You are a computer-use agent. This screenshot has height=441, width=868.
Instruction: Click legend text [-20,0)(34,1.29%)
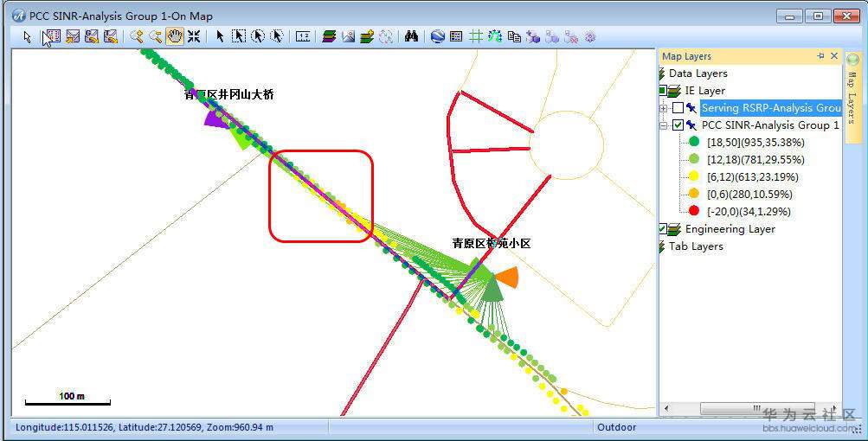click(x=749, y=211)
